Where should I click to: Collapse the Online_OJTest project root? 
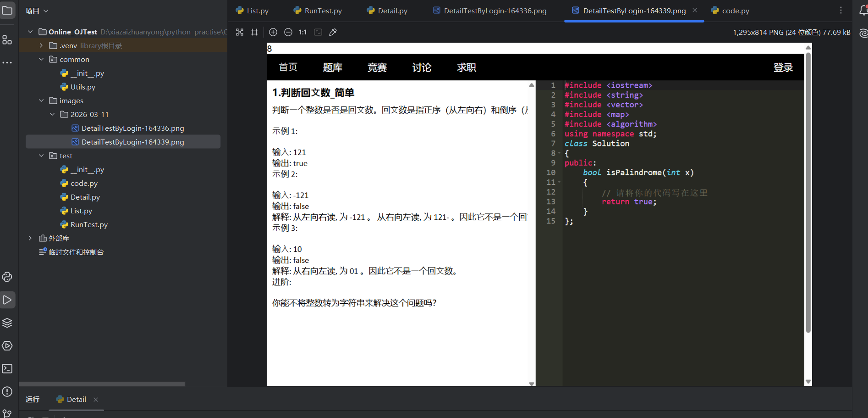tap(30, 32)
